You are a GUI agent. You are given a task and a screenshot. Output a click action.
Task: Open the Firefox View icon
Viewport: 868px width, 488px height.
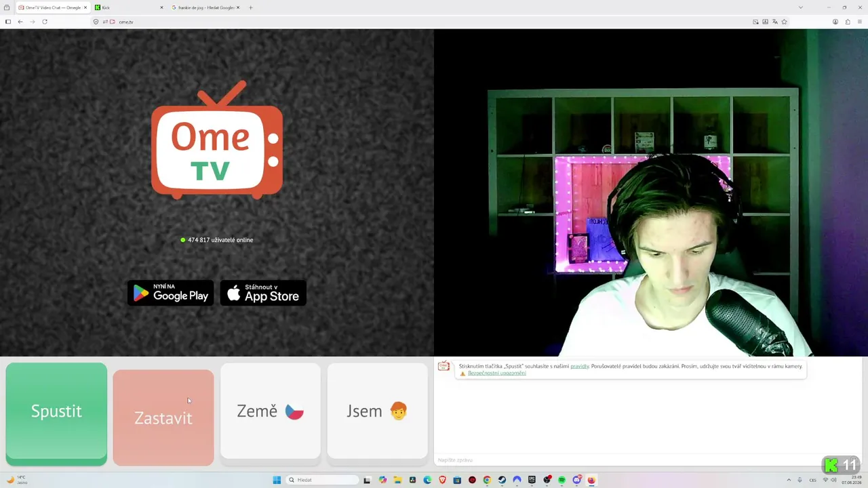7,7
